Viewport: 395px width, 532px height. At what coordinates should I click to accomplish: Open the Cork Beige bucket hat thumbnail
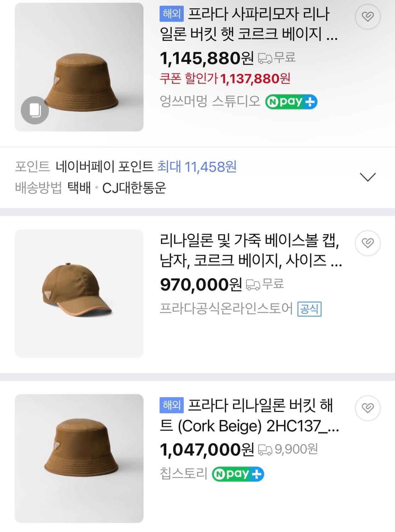point(79,458)
